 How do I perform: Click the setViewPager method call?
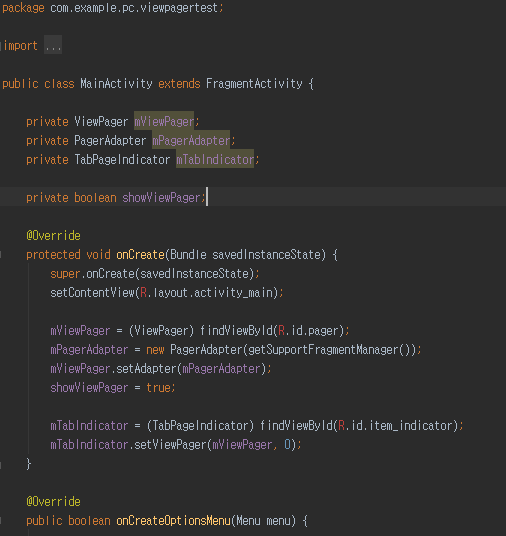click(170, 445)
